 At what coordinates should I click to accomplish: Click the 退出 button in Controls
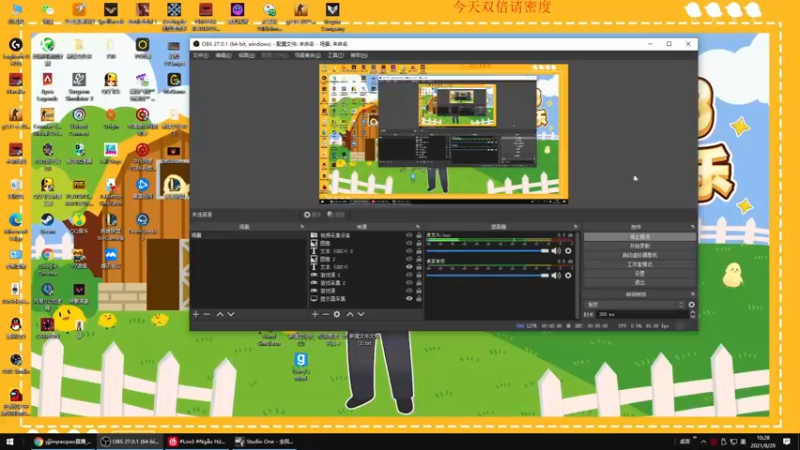pyautogui.click(x=640, y=283)
